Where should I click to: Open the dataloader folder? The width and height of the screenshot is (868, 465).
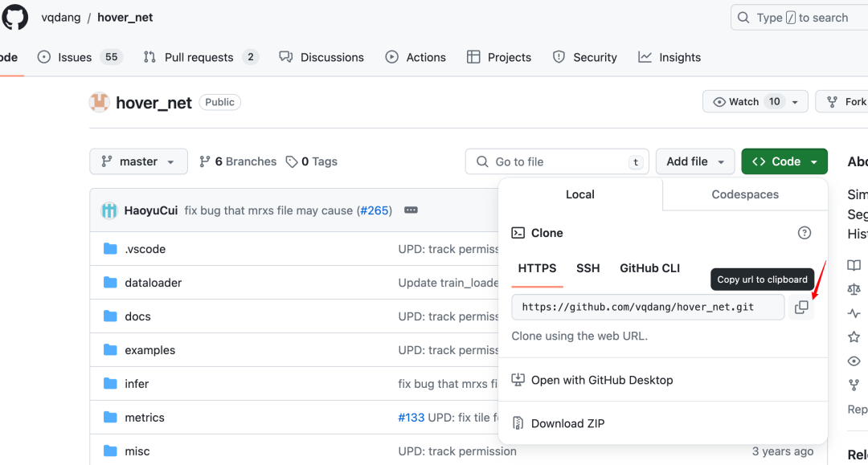click(153, 283)
